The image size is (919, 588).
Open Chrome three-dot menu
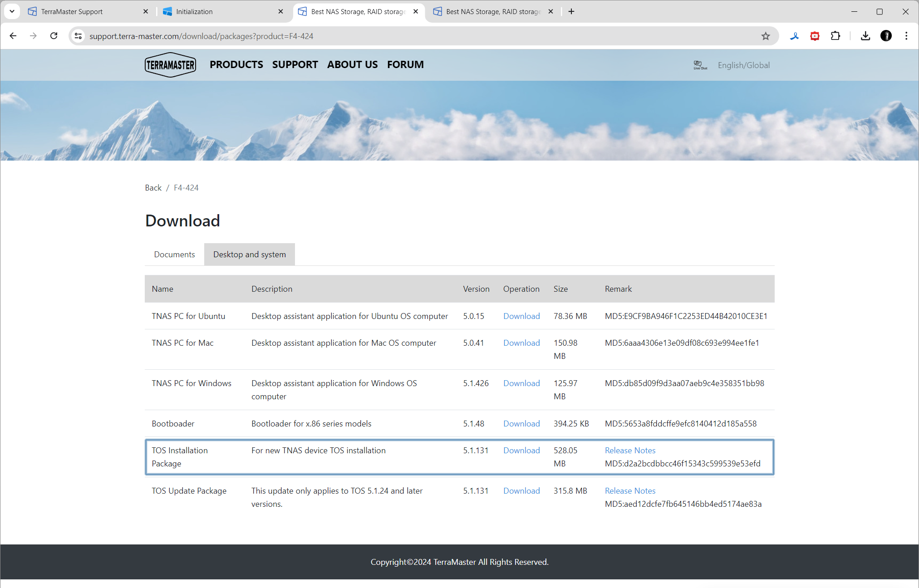[x=906, y=36]
